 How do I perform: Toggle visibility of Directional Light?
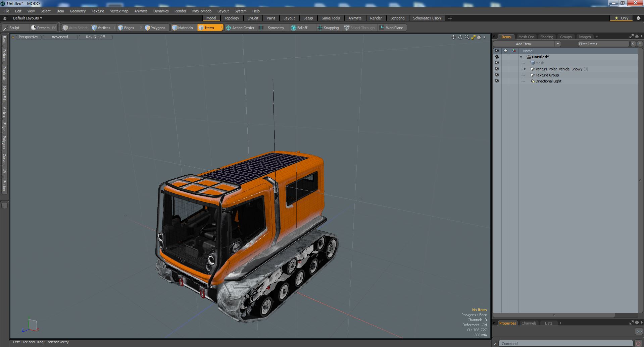[x=497, y=81]
